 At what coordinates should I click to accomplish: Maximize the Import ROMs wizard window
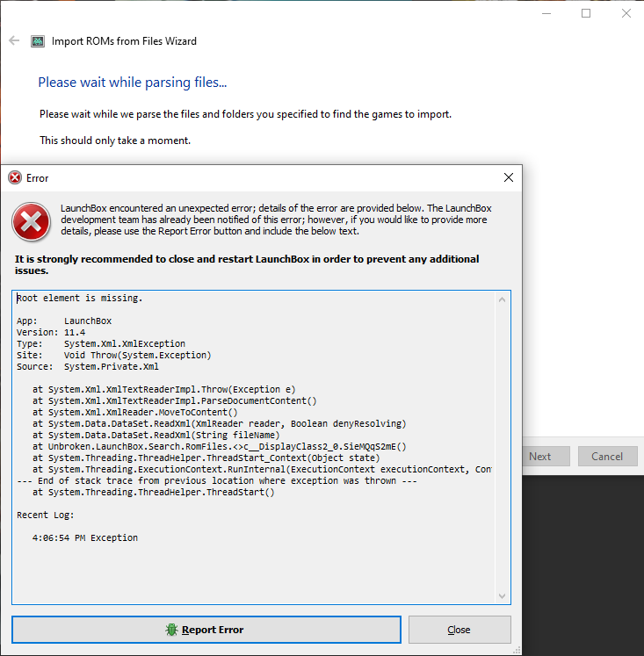tap(586, 13)
